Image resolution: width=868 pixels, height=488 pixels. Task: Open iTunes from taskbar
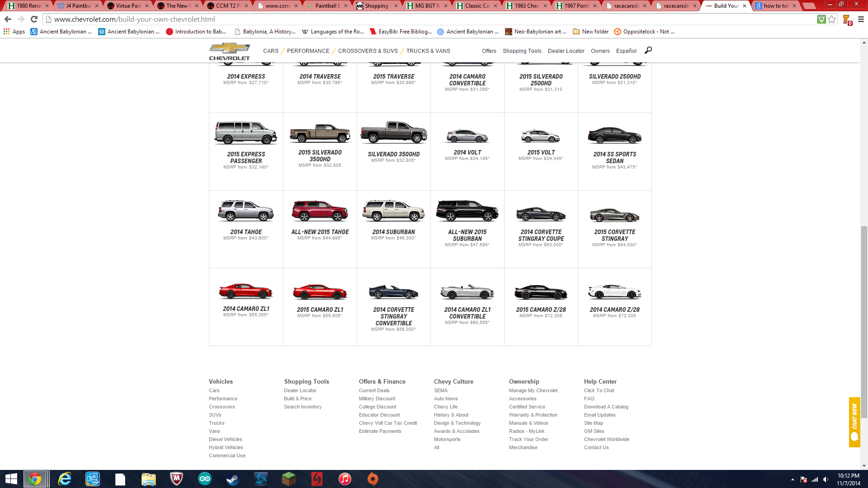[344, 479]
